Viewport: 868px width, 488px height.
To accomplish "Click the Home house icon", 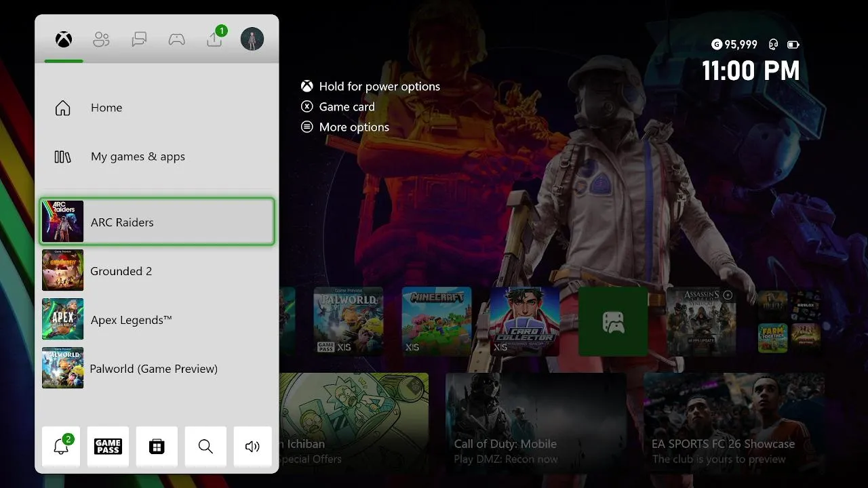I will coord(62,108).
